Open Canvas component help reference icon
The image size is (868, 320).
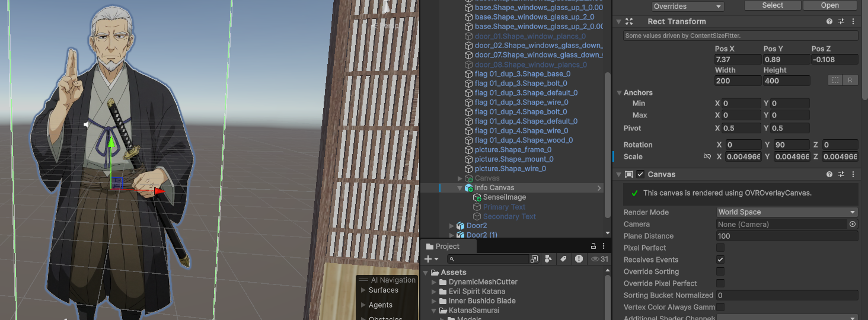829,174
